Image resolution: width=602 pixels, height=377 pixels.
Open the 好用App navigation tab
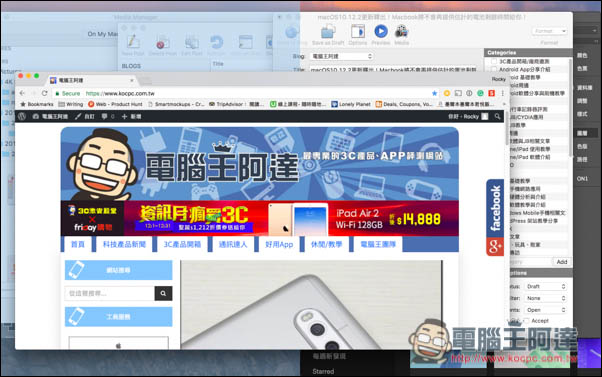[x=279, y=244]
